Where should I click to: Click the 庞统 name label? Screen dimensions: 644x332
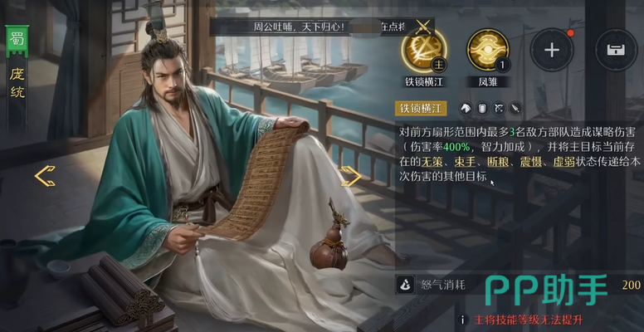tap(17, 84)
